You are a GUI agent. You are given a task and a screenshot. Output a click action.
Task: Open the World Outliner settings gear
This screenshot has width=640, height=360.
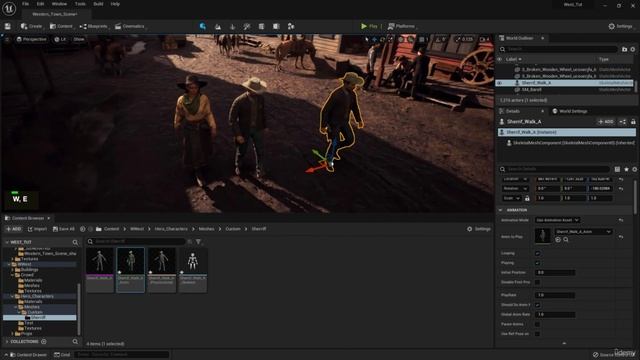point(633,49)
